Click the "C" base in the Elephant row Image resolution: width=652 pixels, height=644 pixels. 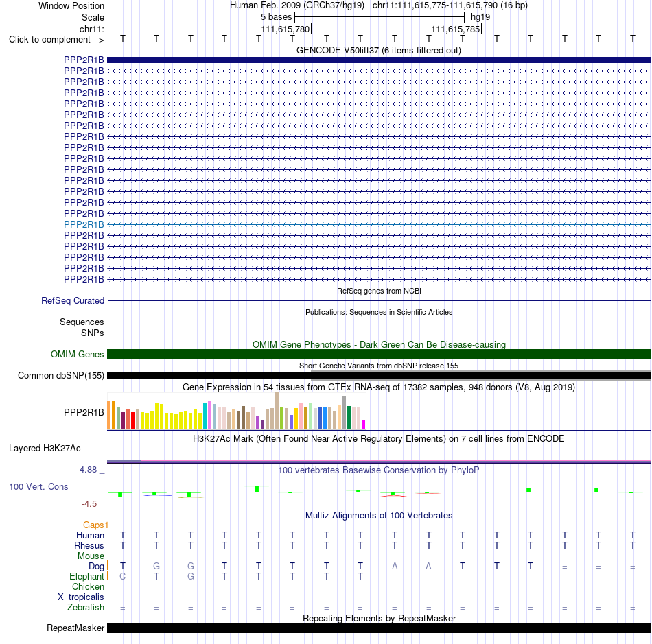123,576
